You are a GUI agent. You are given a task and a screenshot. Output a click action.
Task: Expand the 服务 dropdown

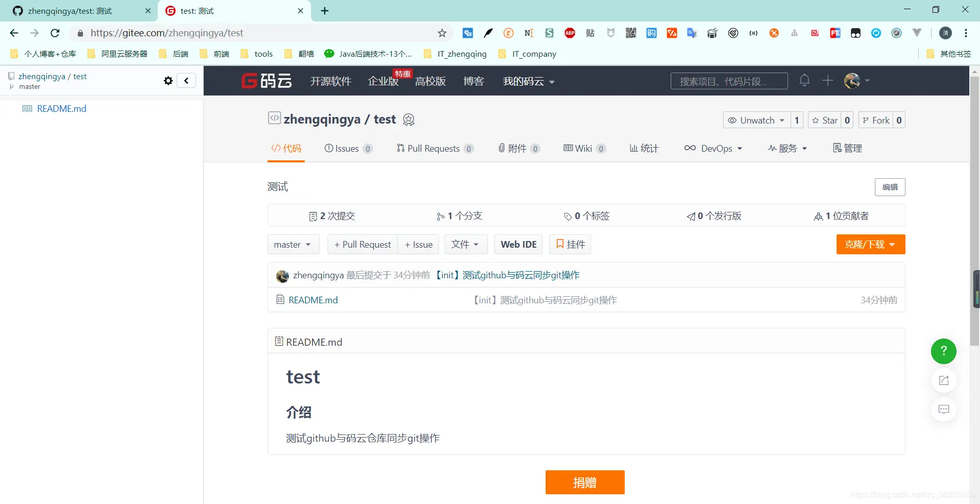[x=788, y=149]
